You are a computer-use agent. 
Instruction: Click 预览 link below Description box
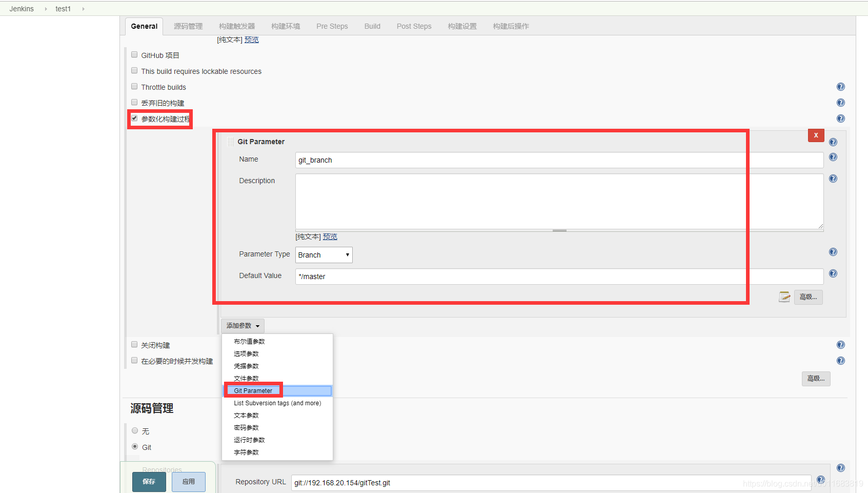[x=330, y=236]
